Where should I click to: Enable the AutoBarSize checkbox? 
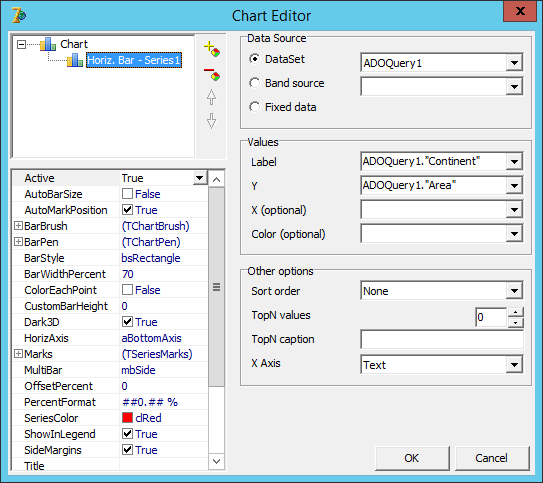127,194
